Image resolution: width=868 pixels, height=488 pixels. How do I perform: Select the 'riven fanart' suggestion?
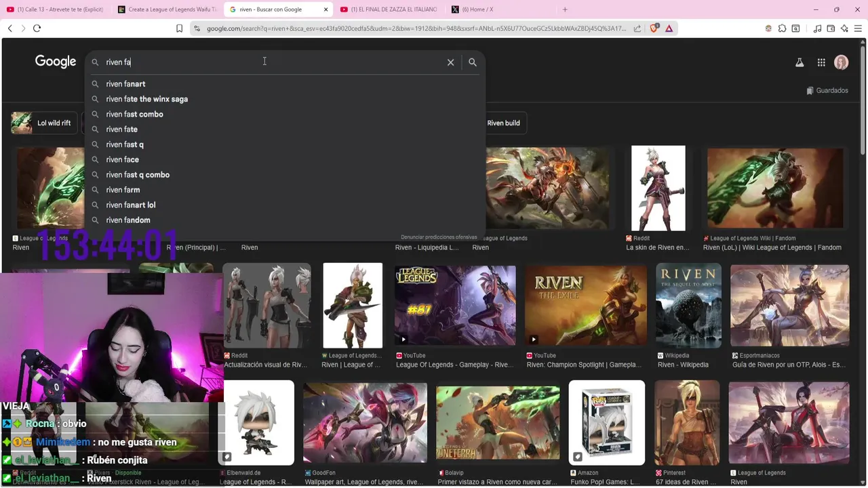click(x=285, y=84)
